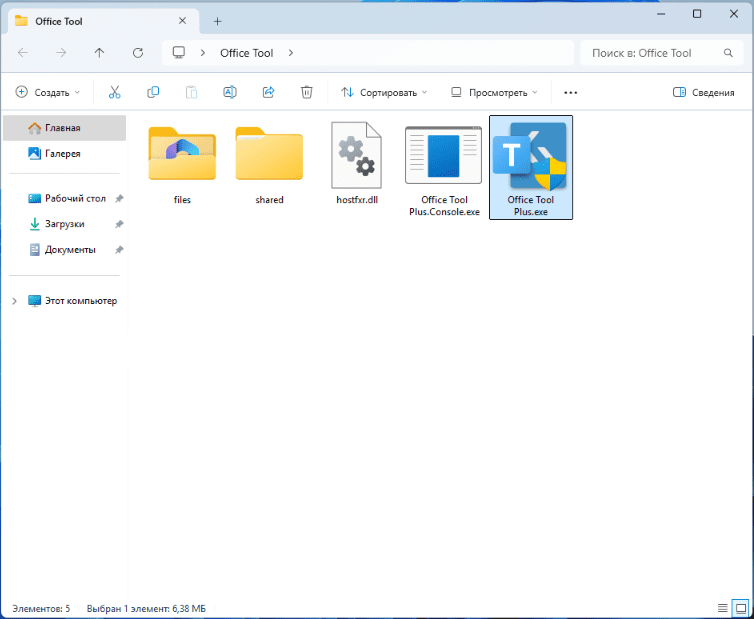Viewport: 754px width, 619px height.
Task: Go up one folder with Up arrow
Action: point(99,53)
